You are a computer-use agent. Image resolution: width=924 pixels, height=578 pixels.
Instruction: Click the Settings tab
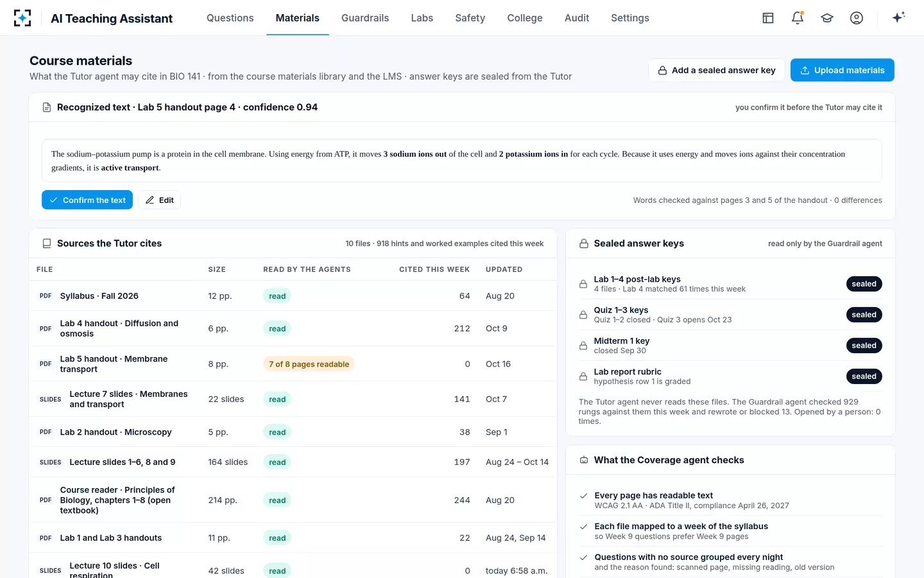coord(630,18)
